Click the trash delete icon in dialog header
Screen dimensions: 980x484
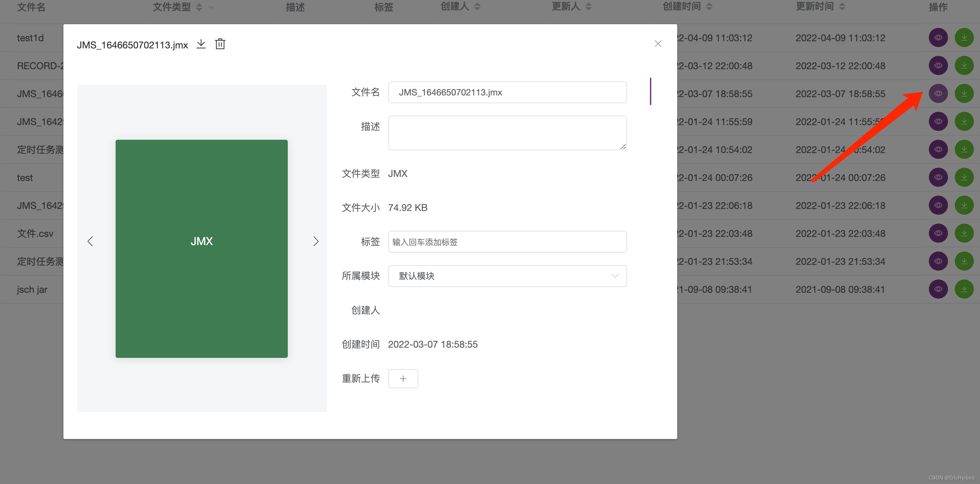coord(220,44)
